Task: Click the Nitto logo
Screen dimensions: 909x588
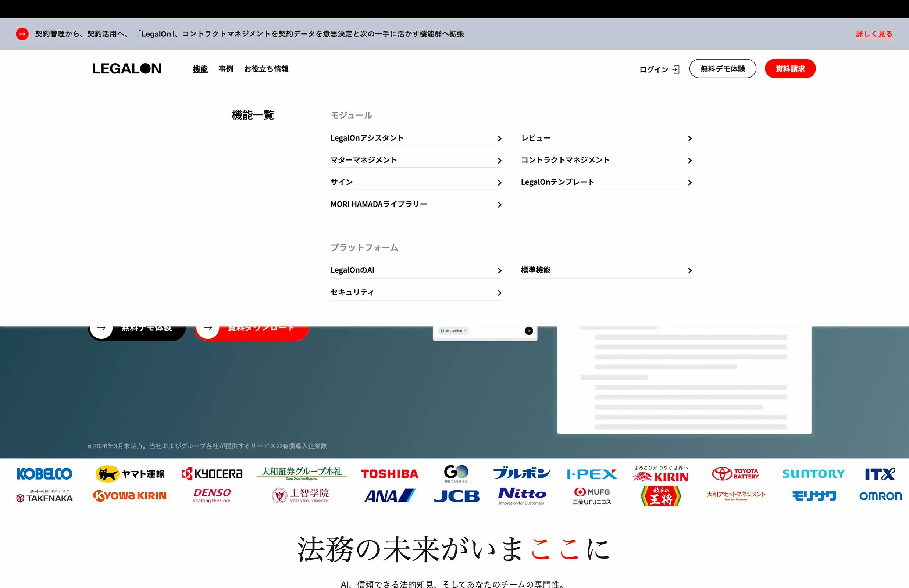Action: tap(522, 496)
